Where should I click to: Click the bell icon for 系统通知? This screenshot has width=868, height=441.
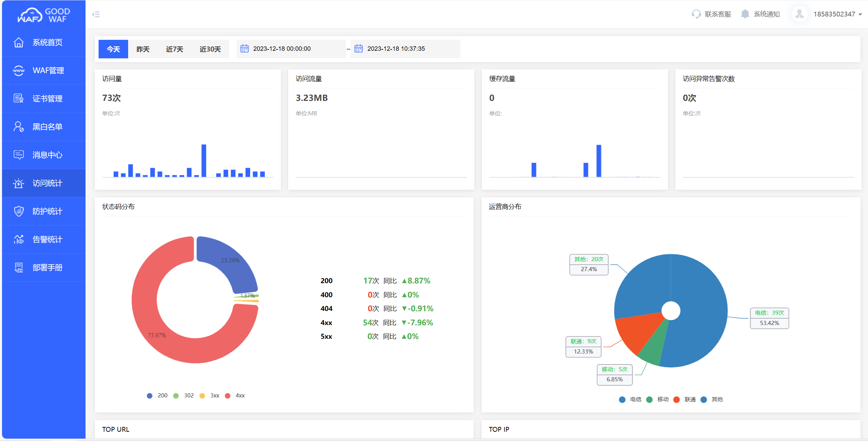point(745,14)
